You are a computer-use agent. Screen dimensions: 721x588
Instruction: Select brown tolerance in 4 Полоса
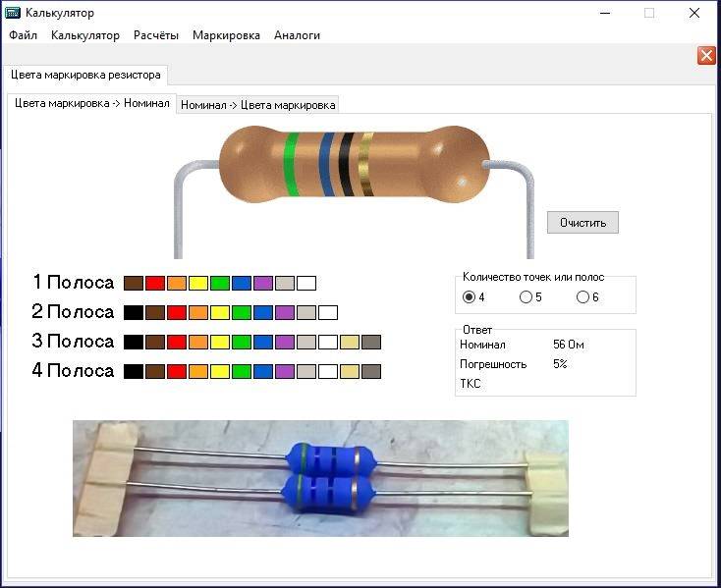point(155,371)
